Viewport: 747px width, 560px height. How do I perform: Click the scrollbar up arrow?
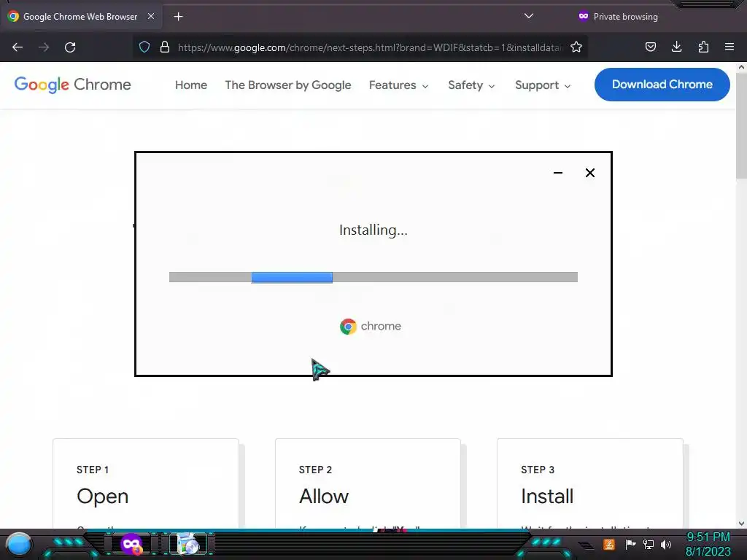[x=741, y=67]
